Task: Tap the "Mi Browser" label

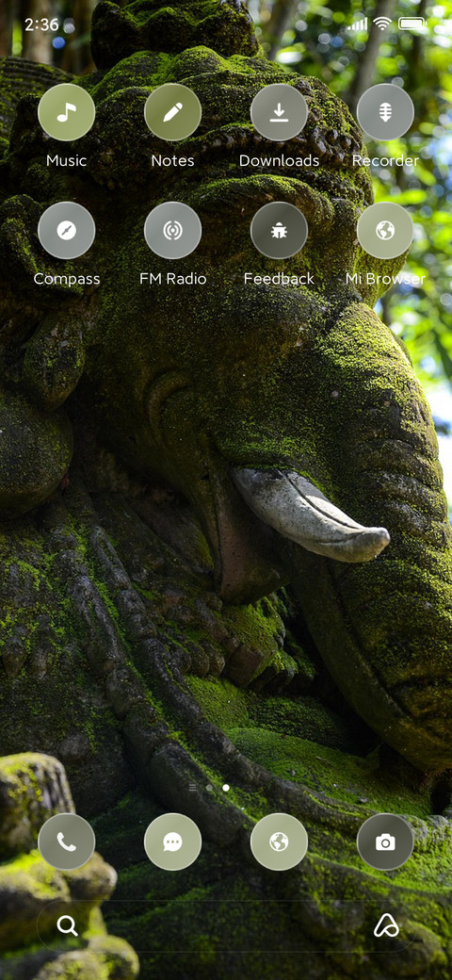Action: click(385, 279)
